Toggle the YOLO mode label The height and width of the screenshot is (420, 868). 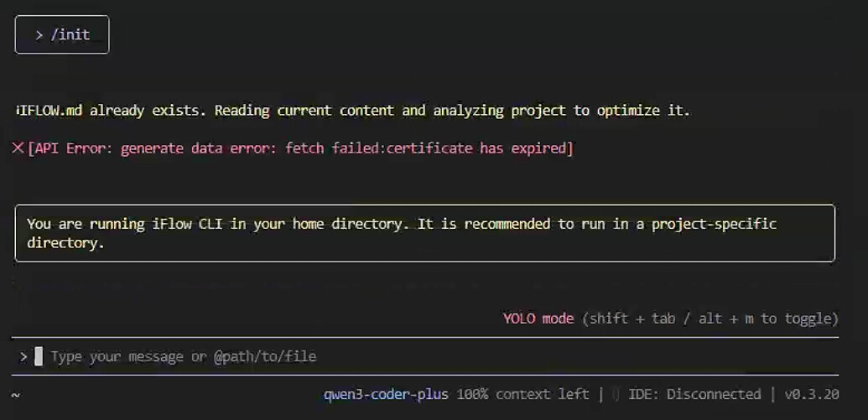538,319
